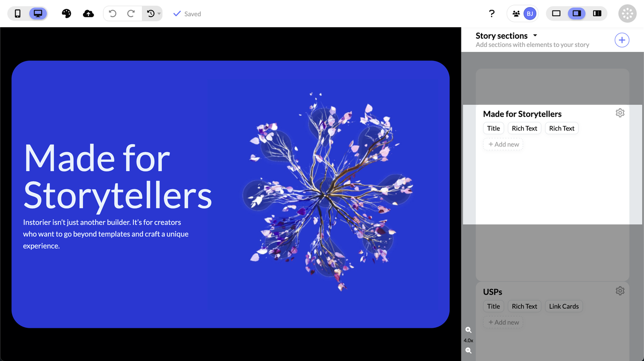
Task: Select the full-width preview layout
Action: (556, 14)
